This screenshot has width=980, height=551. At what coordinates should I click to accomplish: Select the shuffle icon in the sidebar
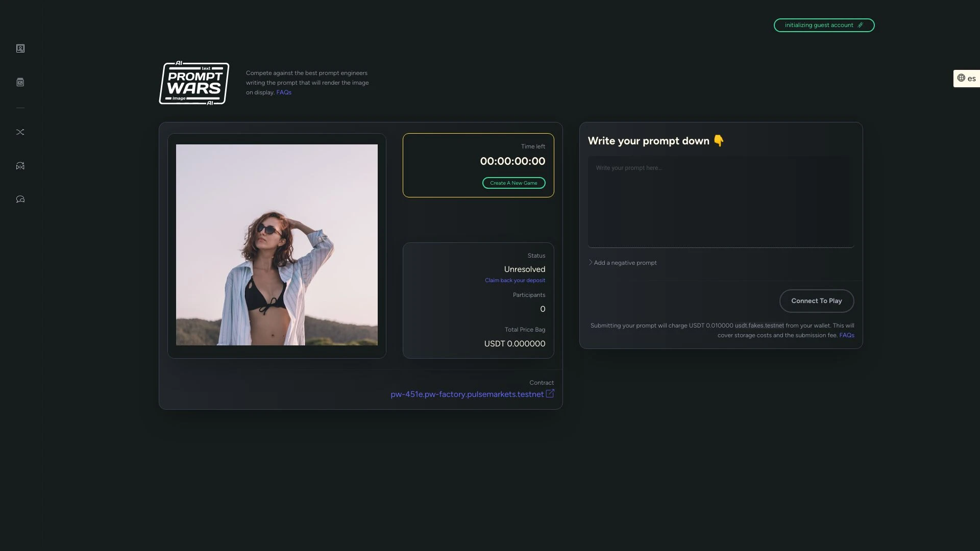(x=20, y=132)
